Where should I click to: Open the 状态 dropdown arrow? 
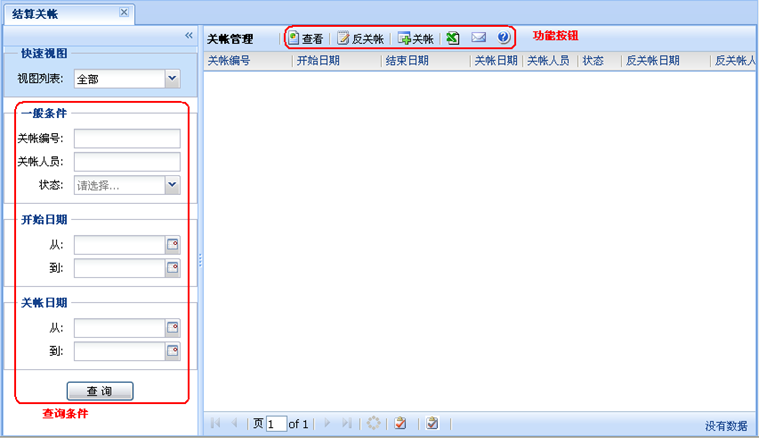coord(172,185)
